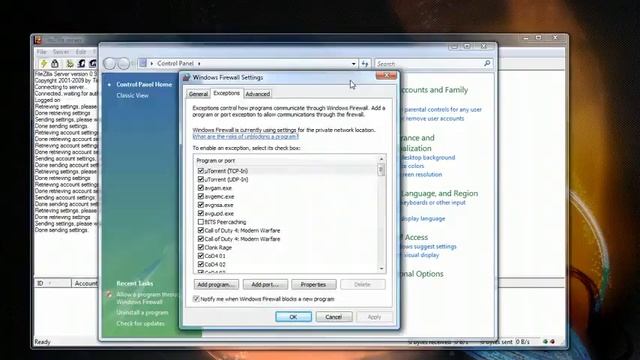Click the exceptions list scrollbar thumb
Screen dimensions: 640x360
pyautogui.click(x=381, y=169)
